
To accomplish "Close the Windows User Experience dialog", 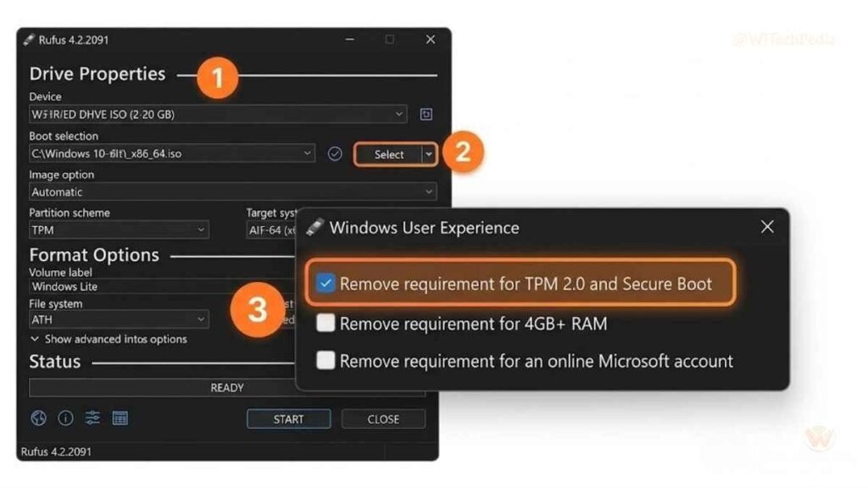I will [x=767, y=226].
